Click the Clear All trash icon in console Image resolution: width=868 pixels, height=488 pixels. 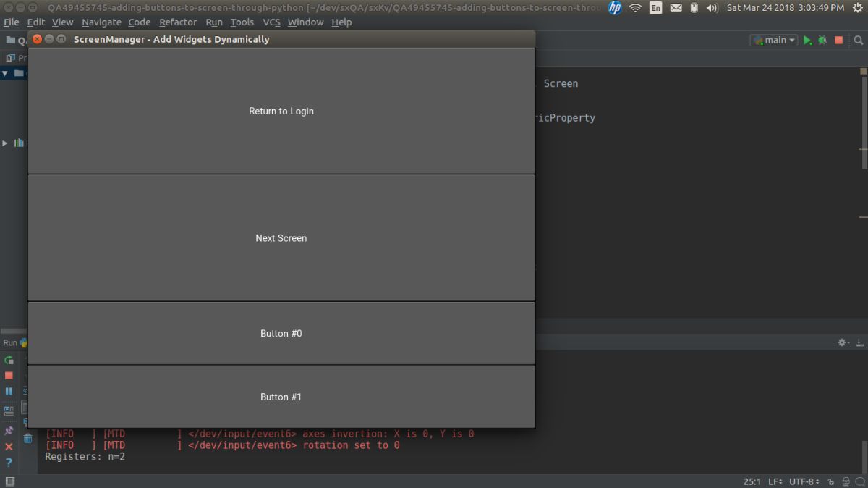[27, 438]
